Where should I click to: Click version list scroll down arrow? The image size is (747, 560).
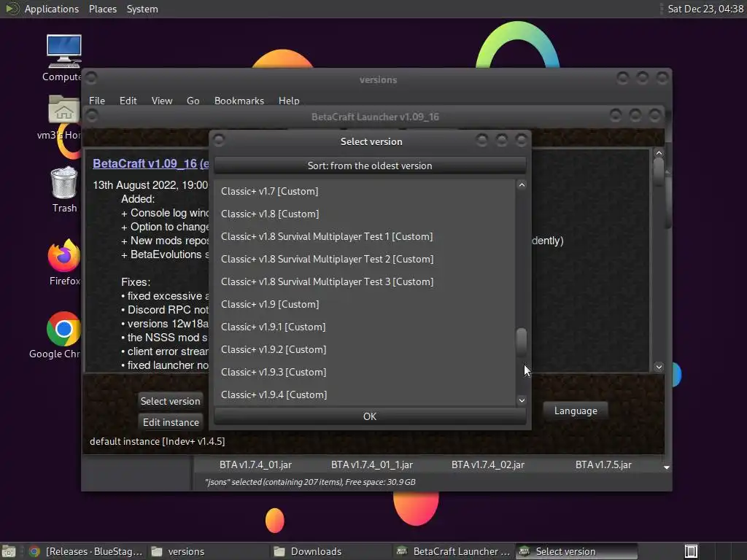(x=522, y=400)
